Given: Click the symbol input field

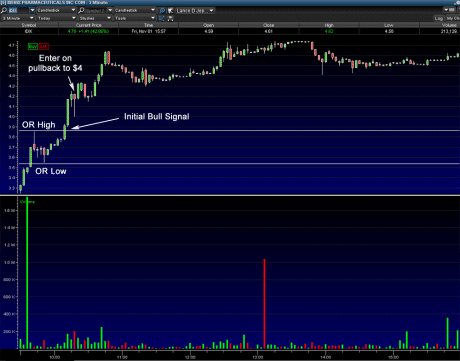Looking at the screenshot, I should click(x=19, y=10).
